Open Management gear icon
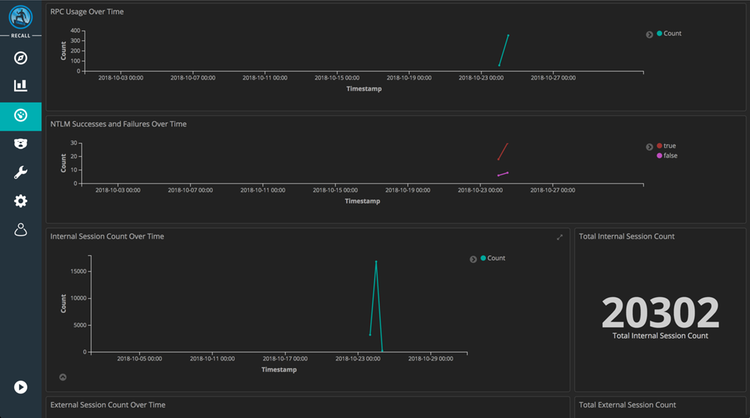The image size is (750, 418). 20,201
